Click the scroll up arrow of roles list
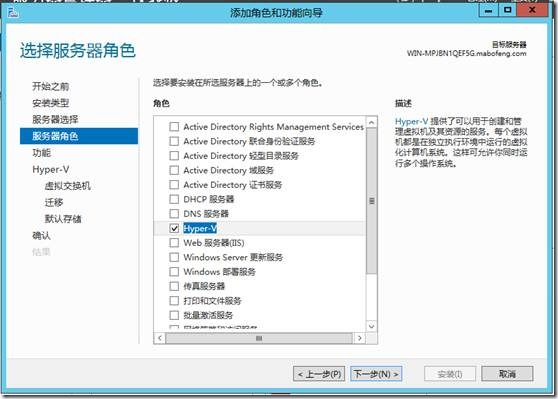Viewport: 558px width, 399px height. point(372,122)
